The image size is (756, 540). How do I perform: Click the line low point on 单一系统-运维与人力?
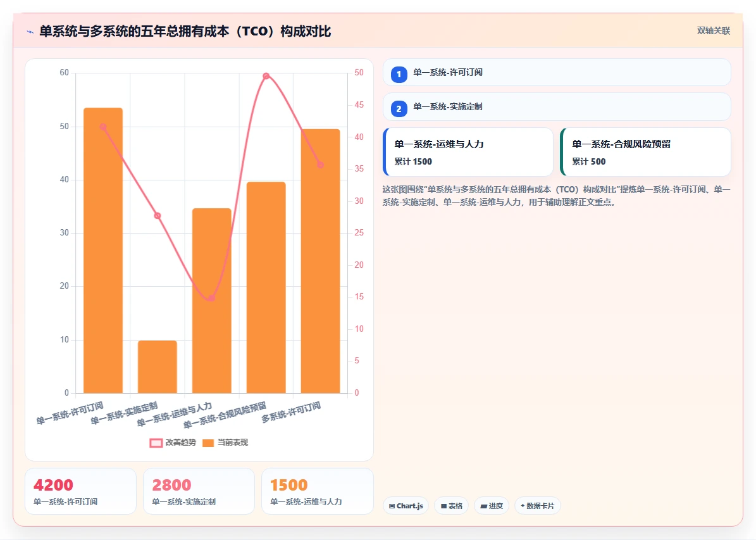click(212, 298)
